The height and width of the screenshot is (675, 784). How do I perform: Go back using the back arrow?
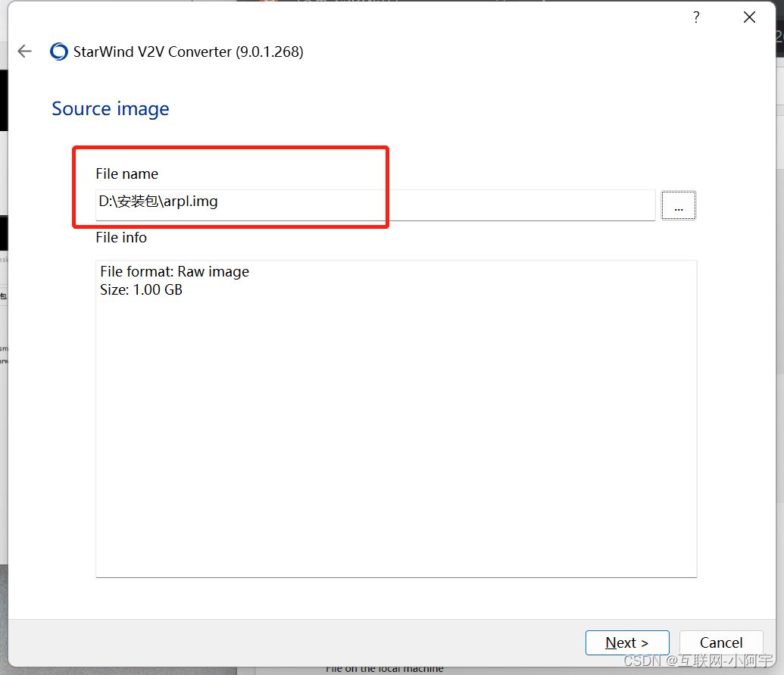click(24, 51)
